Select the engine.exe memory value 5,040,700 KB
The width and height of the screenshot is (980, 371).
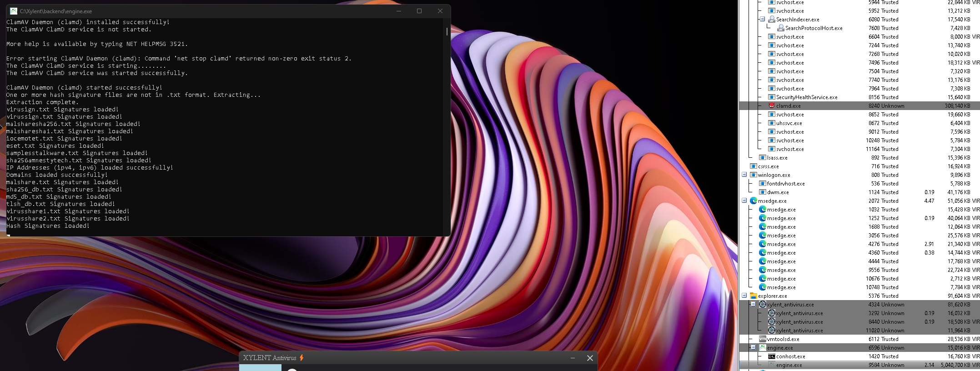[955, 365]
